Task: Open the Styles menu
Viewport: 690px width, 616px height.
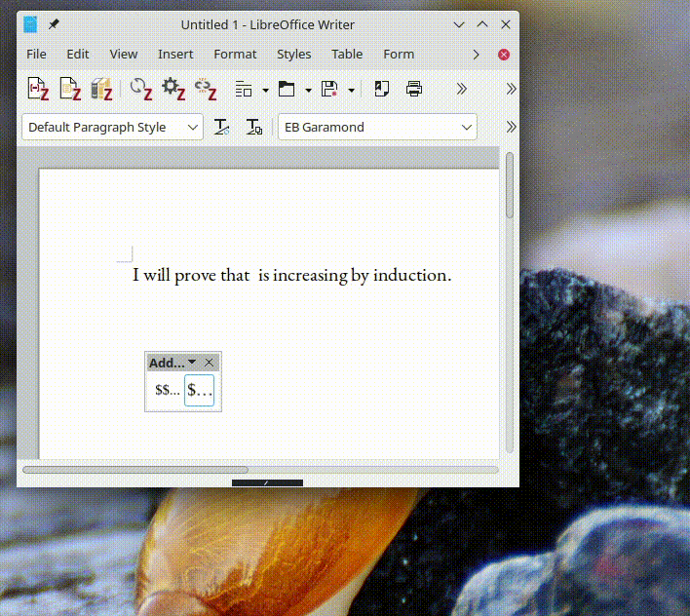Action: pos(294,55)
